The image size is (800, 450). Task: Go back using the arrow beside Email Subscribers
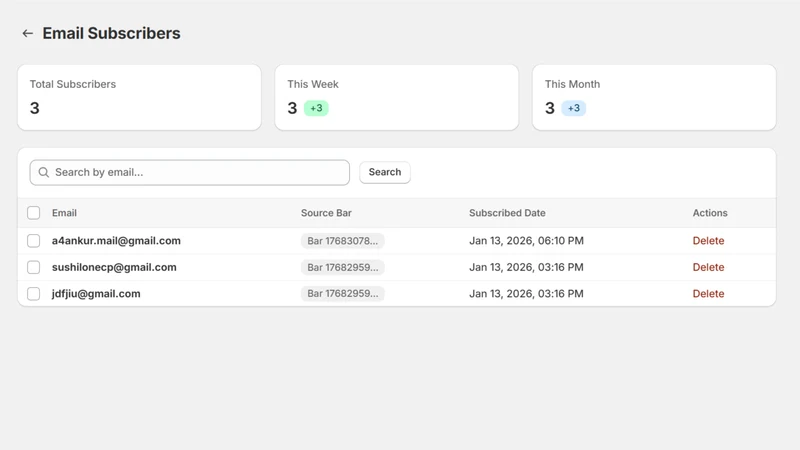point(28,34)
